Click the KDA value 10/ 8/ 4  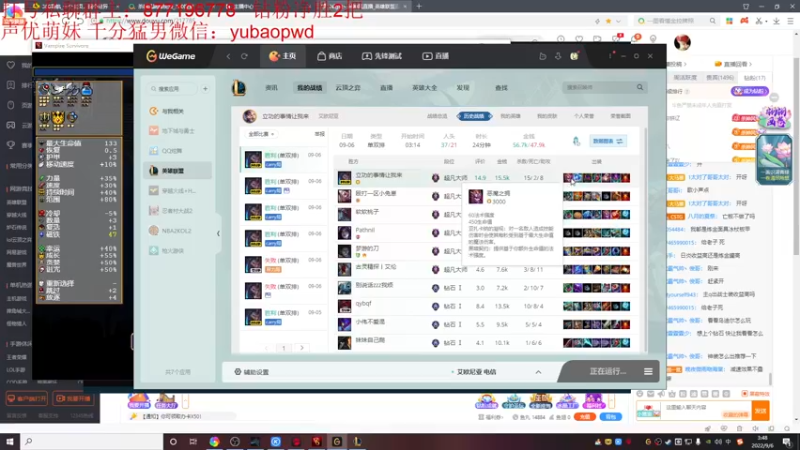click(533, 306)
